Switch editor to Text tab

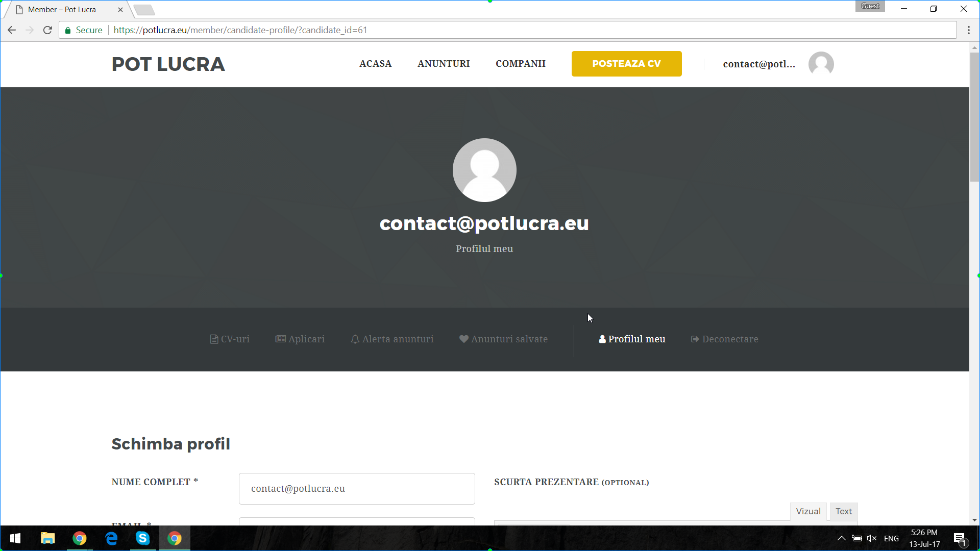coord(843,511)
